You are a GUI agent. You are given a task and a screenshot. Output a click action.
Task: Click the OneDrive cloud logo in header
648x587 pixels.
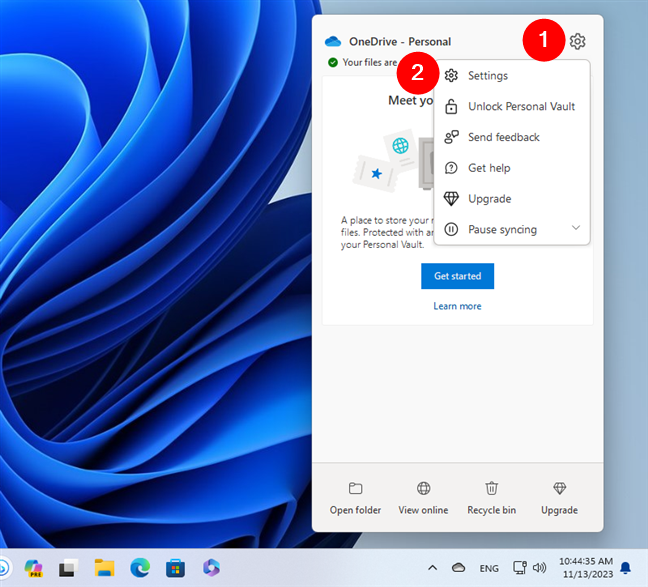coord(333,41)
